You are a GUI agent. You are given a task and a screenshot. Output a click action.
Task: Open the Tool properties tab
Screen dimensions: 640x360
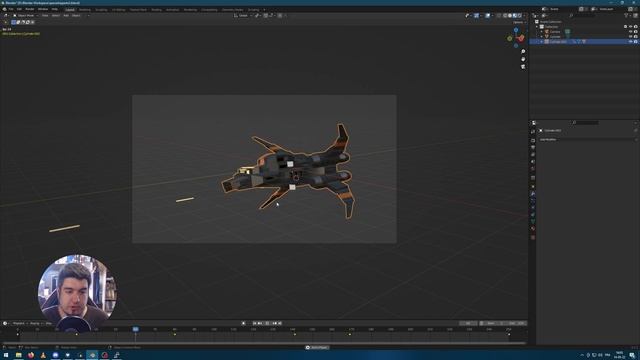tap(533, 131)
